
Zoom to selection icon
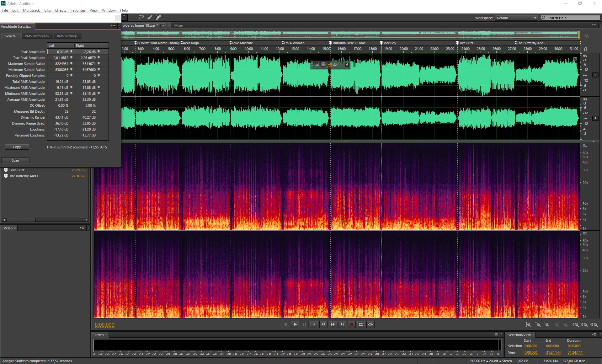pyautogui.click(x=594, y=325)
